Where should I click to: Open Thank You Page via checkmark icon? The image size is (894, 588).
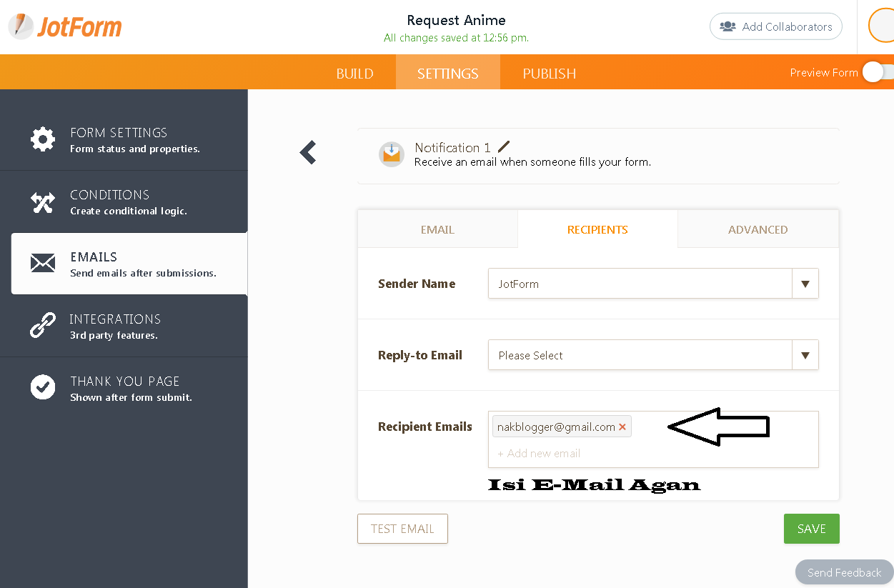[43, 387]
